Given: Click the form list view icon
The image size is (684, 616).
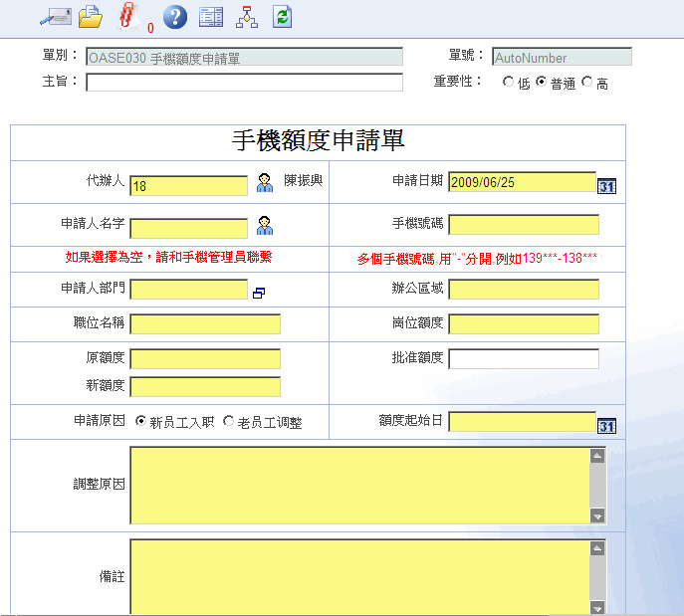Looking at the screenshot, I should point(211,16).
